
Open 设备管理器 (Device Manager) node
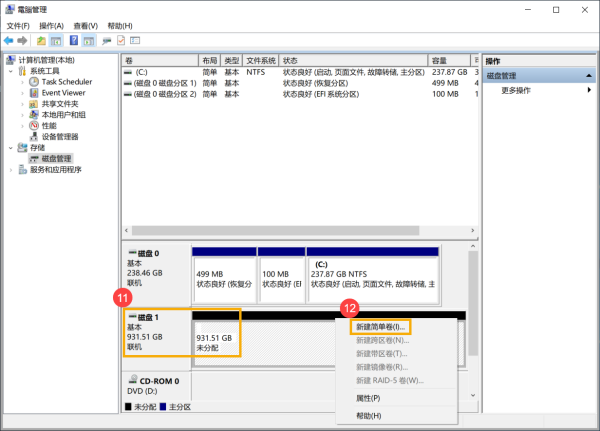pos(59,136)
